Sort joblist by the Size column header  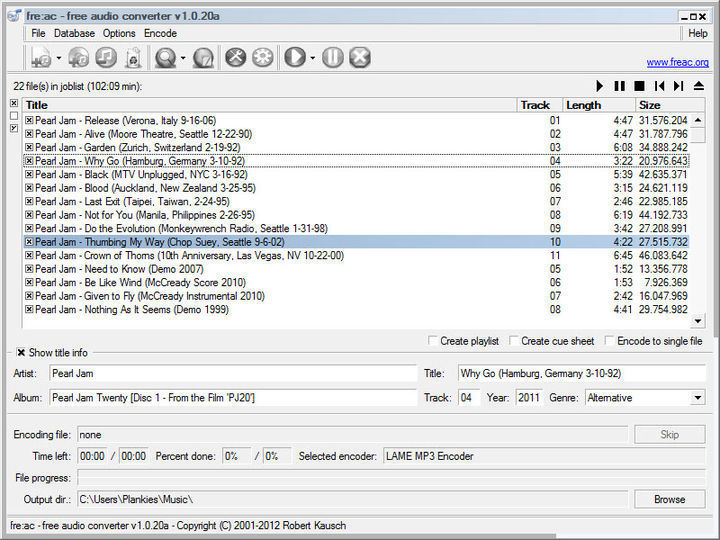pyautogui.click(x=670, y=105)
